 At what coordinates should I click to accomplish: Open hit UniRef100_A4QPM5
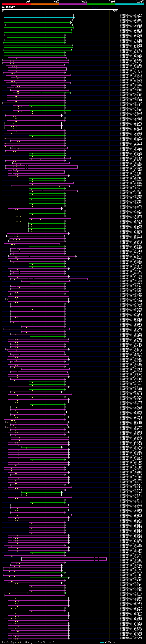(x=131, y=165)
